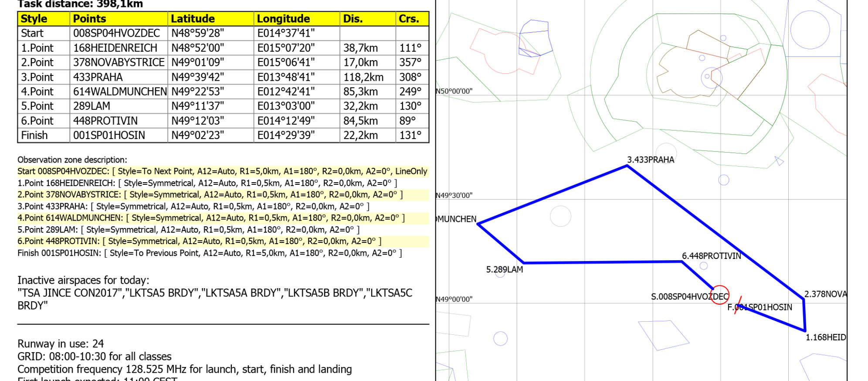This screenshot has height=381, width=868.
Task: Click the 3.433PRAHA turnpoint label on map
Action: 650,160
